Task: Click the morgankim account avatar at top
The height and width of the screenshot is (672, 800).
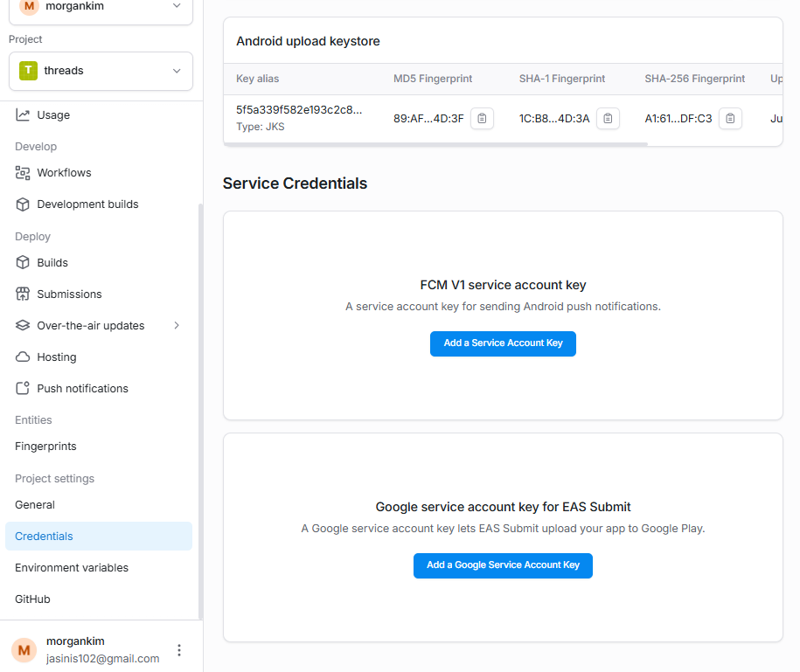Action: point(29,6)
